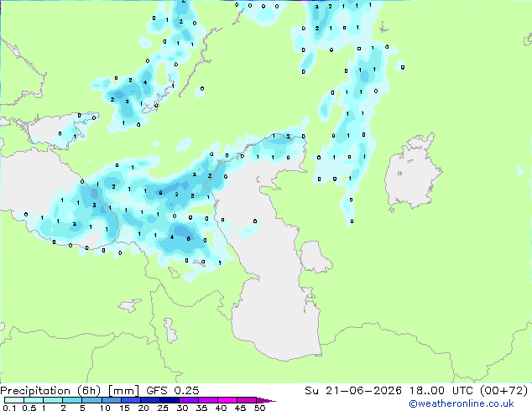Click the '[mm]' unit label
This screenshot has width=532, height=411.
[123, 391]
